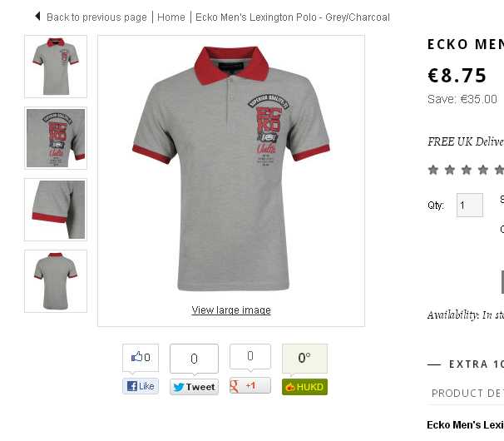Click the Google +1 button
The image size is (504, 441).
coord(250,386)
